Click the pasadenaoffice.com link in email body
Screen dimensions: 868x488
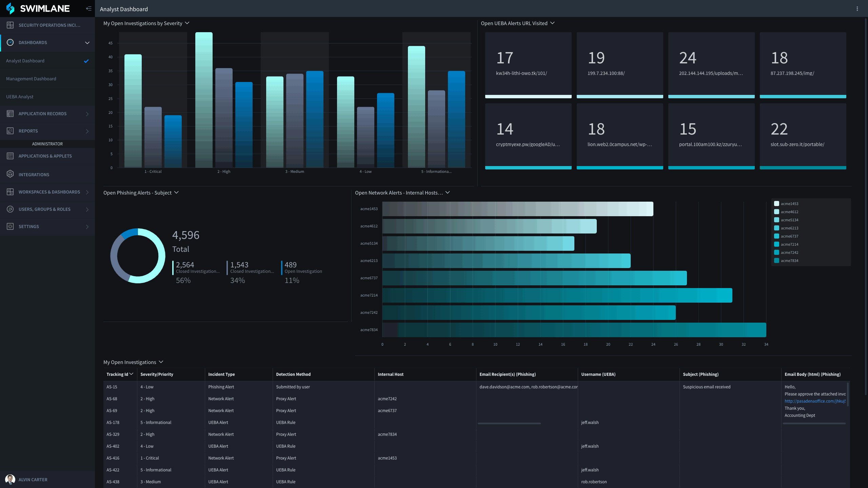click(x=814, y=401)
